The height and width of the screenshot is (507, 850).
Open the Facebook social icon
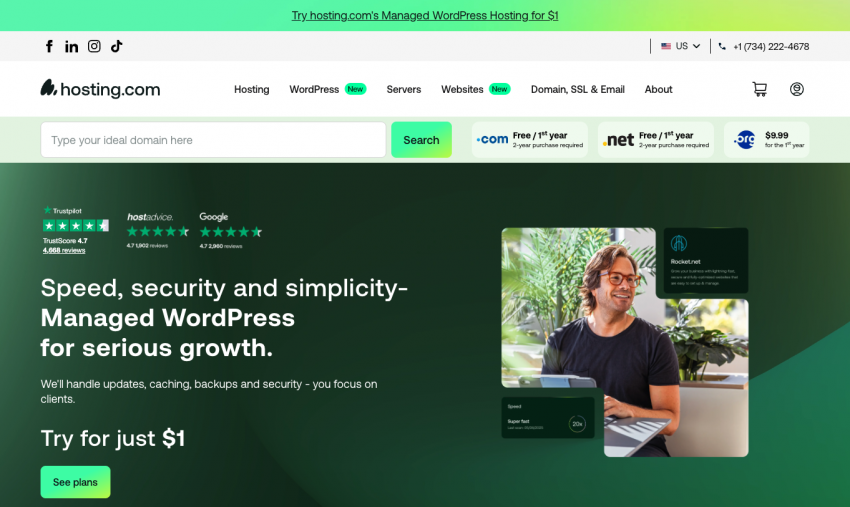pyautogui.click(x=49, y=46)
